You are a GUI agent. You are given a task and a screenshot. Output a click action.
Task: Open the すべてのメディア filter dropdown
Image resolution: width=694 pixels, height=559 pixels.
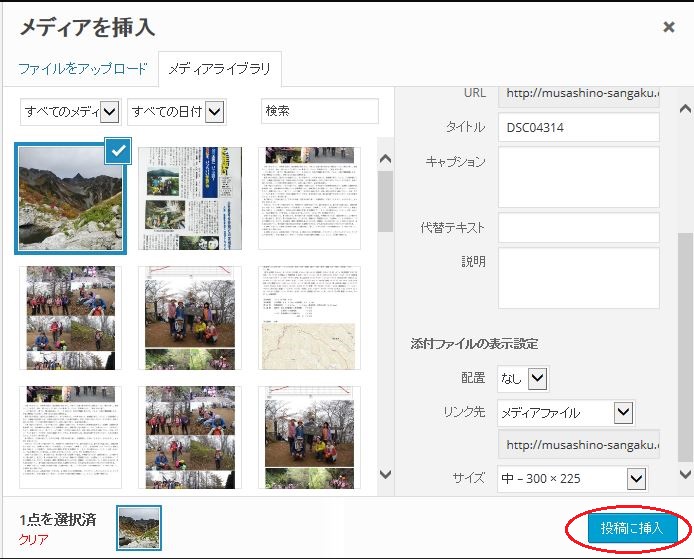70,111
